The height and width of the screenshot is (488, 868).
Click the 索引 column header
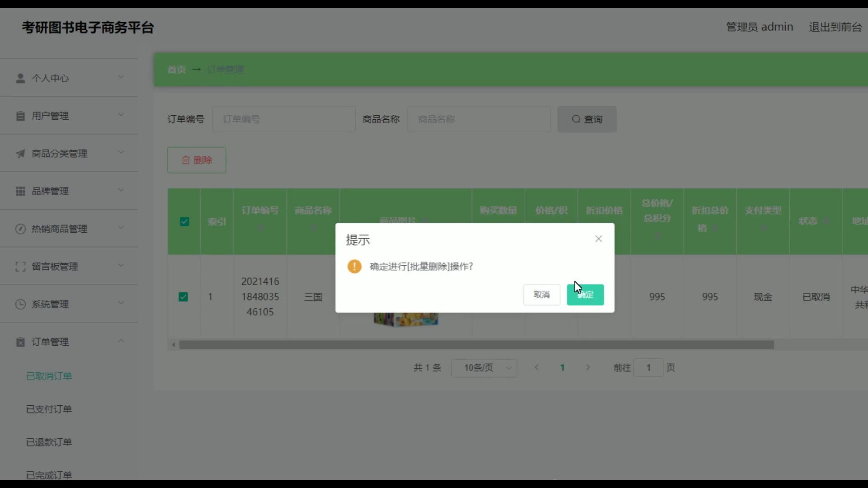pyautogui.click(x=217, y=221)
